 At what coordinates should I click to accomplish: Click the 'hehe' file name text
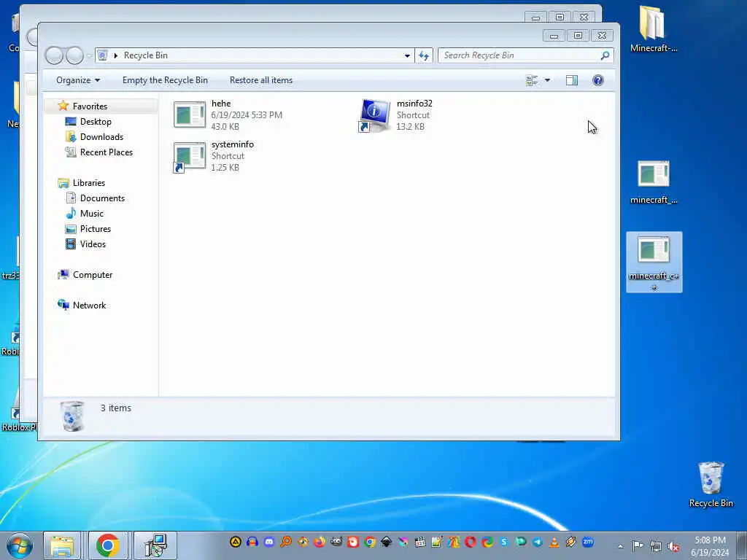221,104
